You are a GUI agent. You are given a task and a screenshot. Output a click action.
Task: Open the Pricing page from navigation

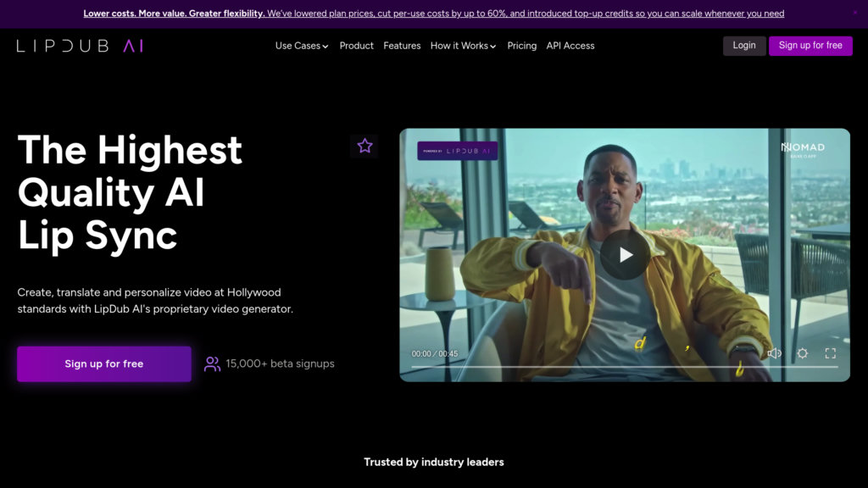click(x=521, y=46)
